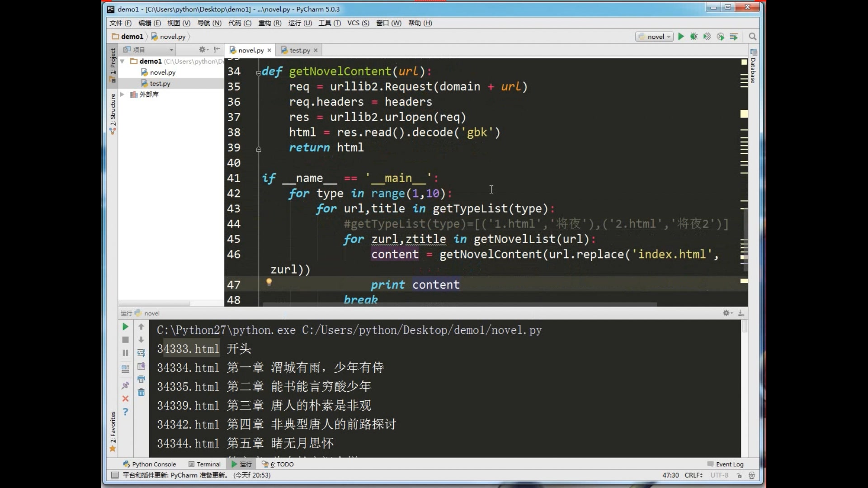Open the VCS menu
This screenshot has width=868, height=488.
click(x=357, y=23)
